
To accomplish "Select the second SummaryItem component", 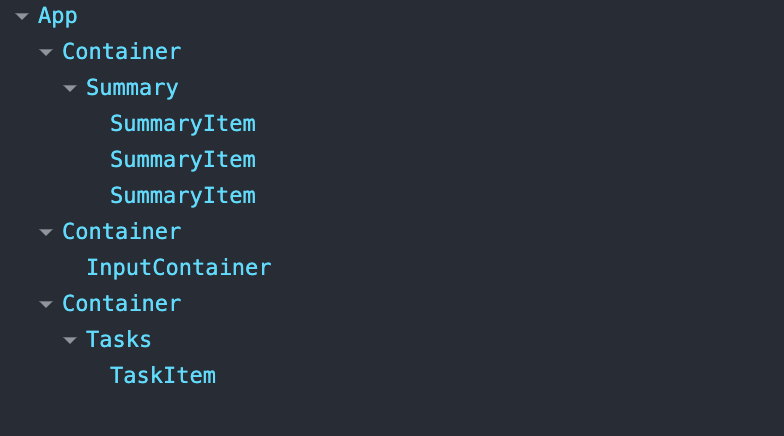I will pos(182,160).
